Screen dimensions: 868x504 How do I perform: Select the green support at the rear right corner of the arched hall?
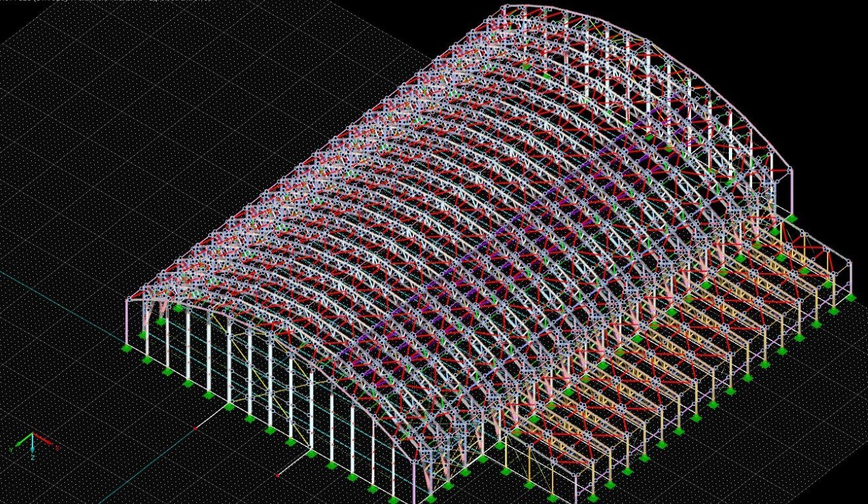792,217
